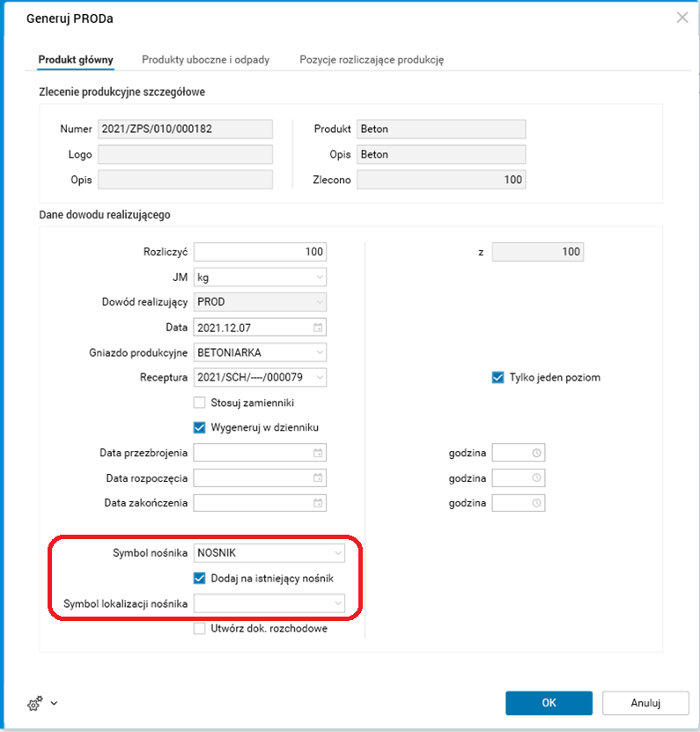Open Gniazdo produkcyjne dropdown

319,352
